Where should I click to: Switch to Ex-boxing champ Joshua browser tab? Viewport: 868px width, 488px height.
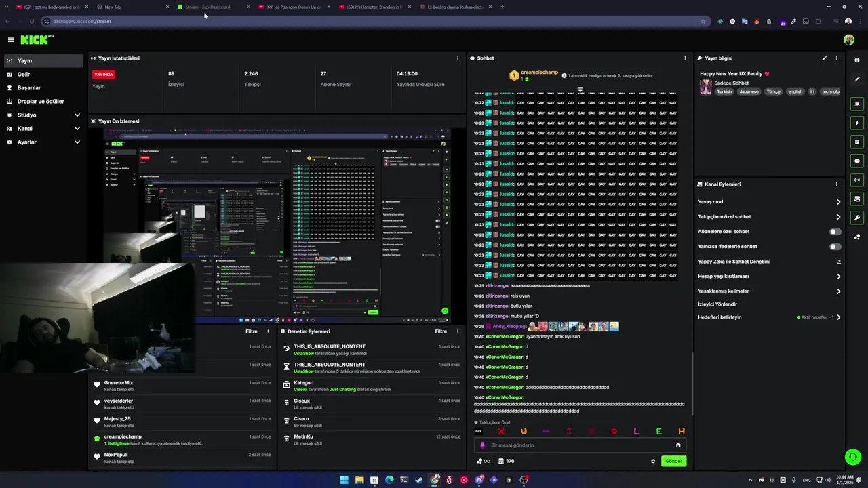tap(454, 7)
